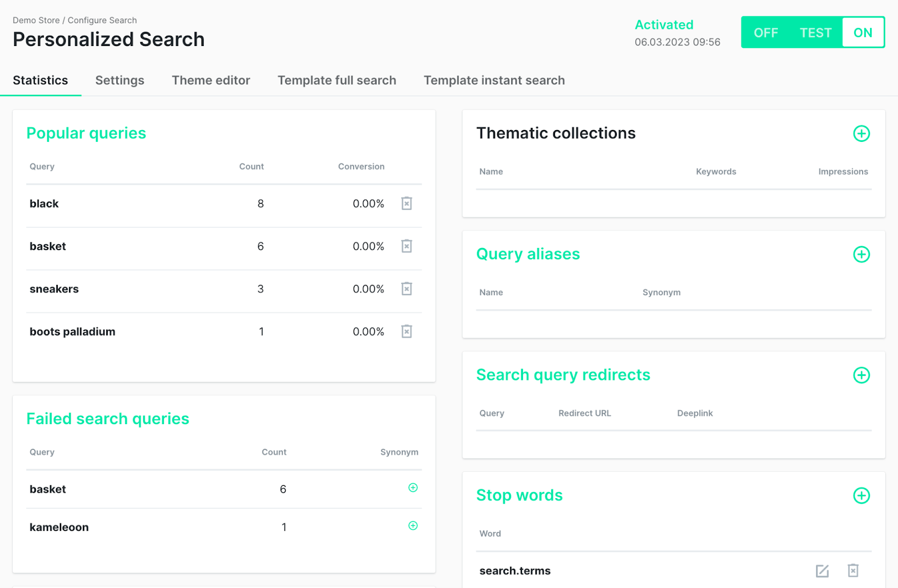Switch to the Theme editor tab
Image resolution: width=898 pixels, height=588 pixels.
tap(210, 80)
